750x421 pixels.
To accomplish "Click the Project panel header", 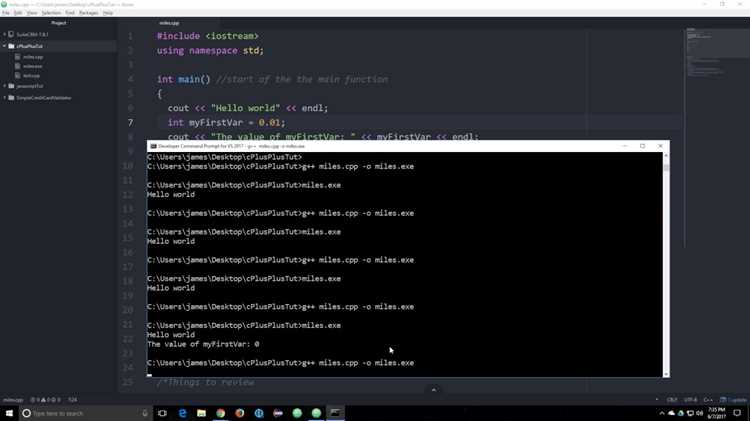I will 58,23.
